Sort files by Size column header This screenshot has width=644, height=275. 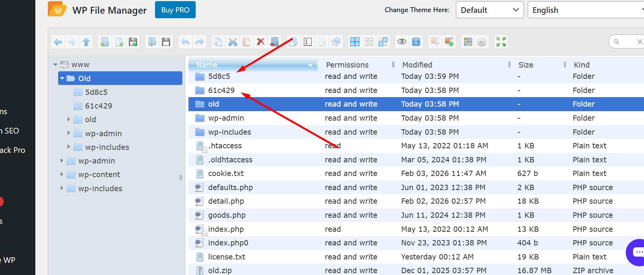click(x=526, y=65)
